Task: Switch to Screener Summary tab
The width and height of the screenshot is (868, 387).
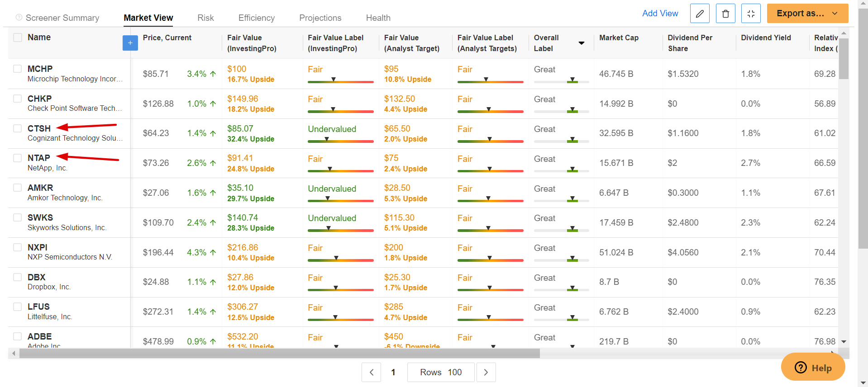Action: [x=62, y=18]
